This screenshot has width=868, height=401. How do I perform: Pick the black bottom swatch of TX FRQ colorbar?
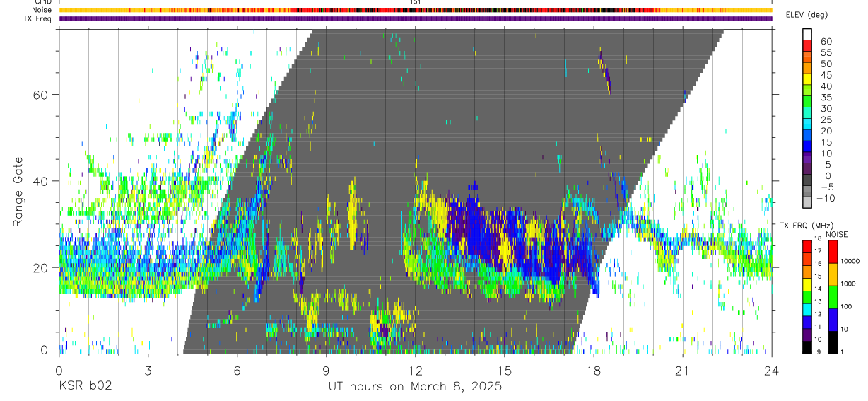[807, 347]
